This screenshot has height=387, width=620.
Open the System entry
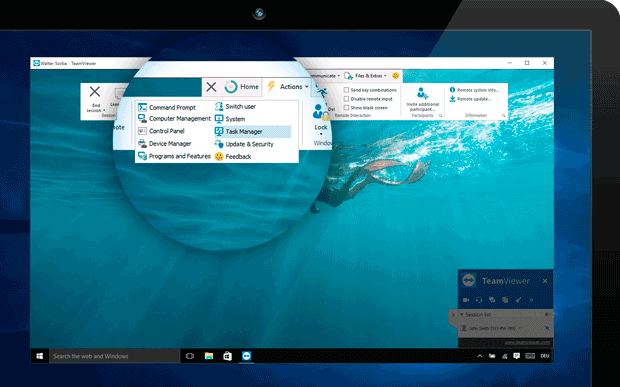click(x=230, y=119)
